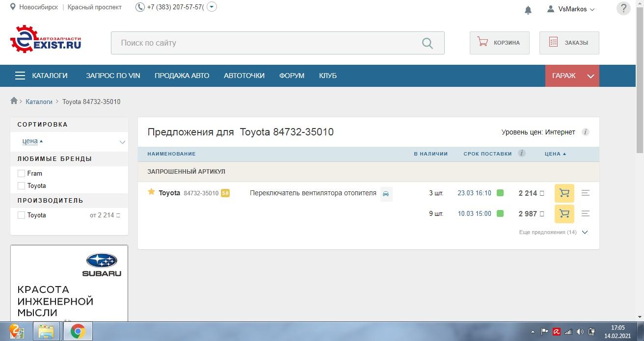Open Google Chrome from the taskbar
Viewport: 644px width, 341px height.
pos(78,332)
